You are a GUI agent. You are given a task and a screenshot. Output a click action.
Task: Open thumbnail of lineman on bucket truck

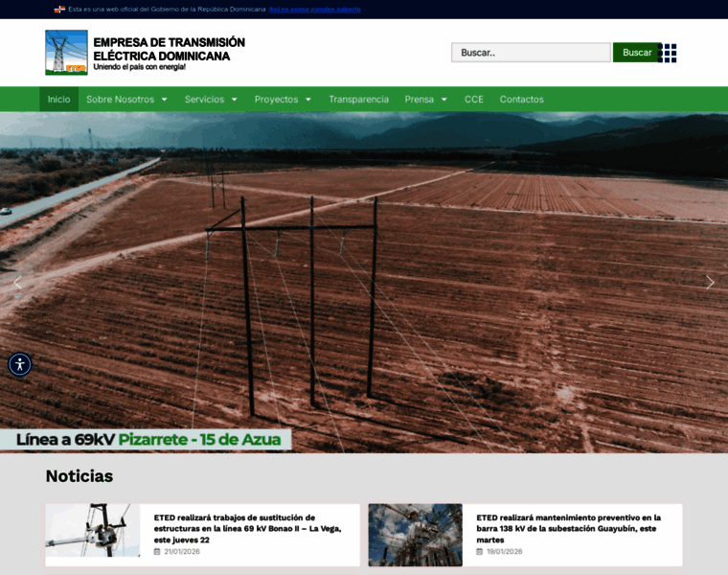point(93,530)
